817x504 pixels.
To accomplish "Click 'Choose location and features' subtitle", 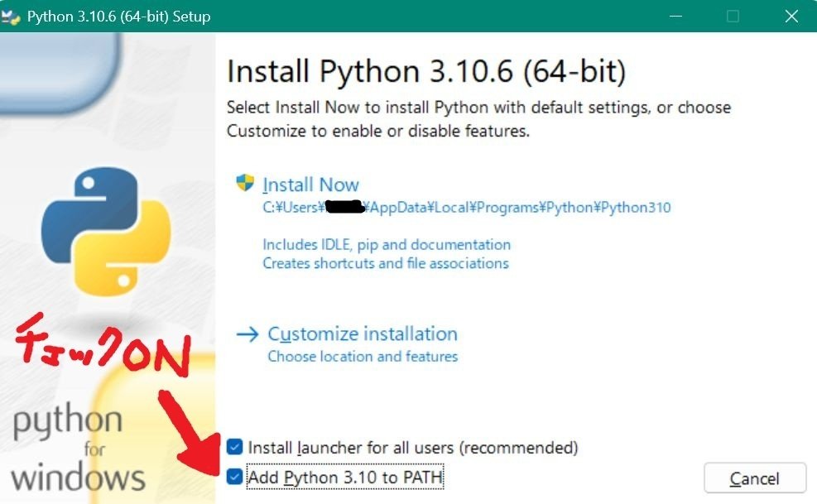I will tap(363, 357).
